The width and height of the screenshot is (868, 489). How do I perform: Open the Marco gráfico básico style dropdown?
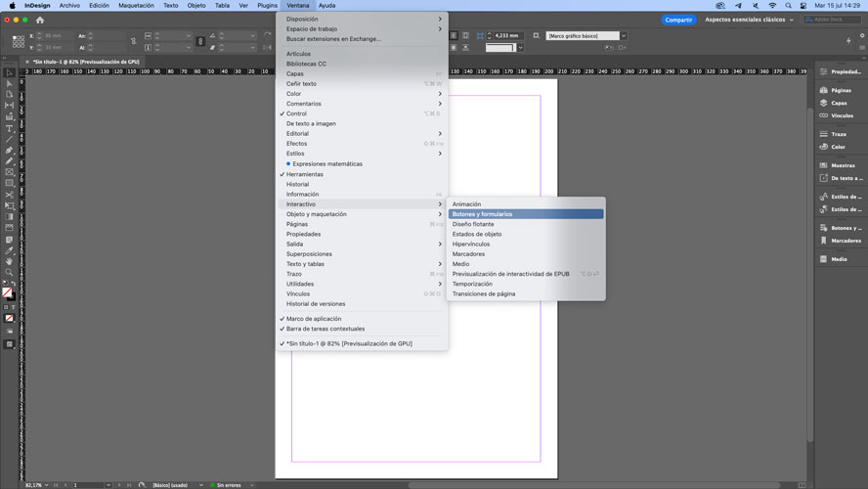coord(624,36)
